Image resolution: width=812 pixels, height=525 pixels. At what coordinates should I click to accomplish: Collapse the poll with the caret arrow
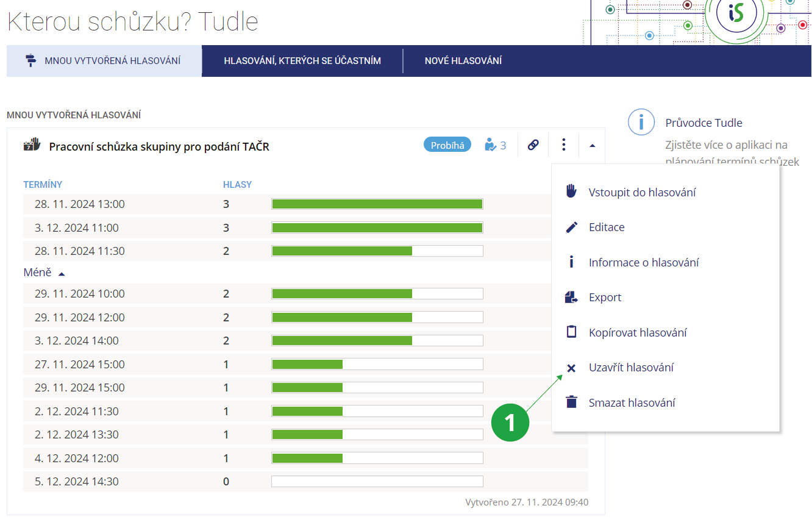pyautogui.click(x=593, y=146)
